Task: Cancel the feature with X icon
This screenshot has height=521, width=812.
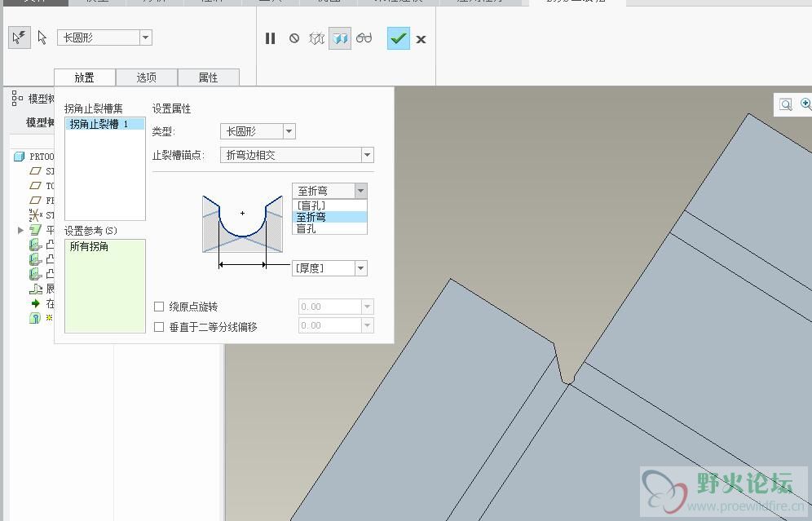Action: click(421, 39)
